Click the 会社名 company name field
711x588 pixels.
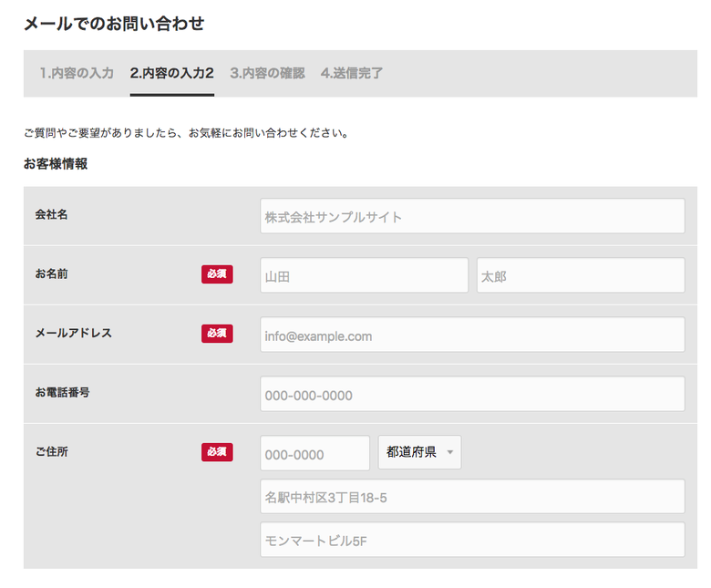472,216
